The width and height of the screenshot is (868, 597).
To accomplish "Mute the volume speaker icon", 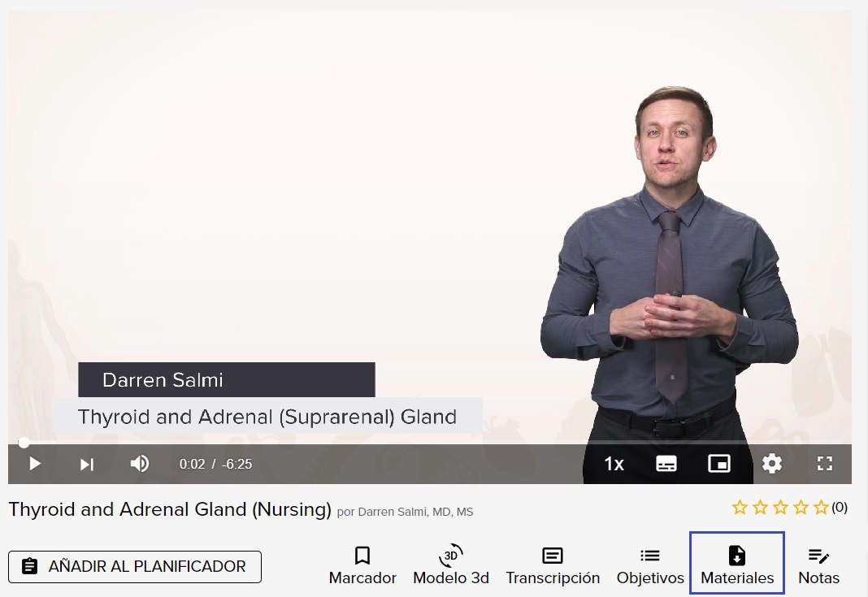I will pos(140,464).
